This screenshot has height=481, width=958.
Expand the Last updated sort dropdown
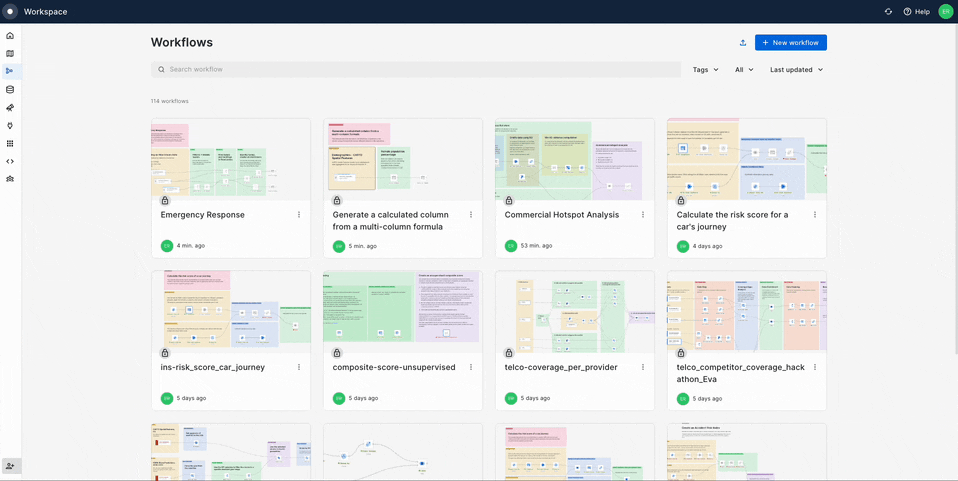796,70
